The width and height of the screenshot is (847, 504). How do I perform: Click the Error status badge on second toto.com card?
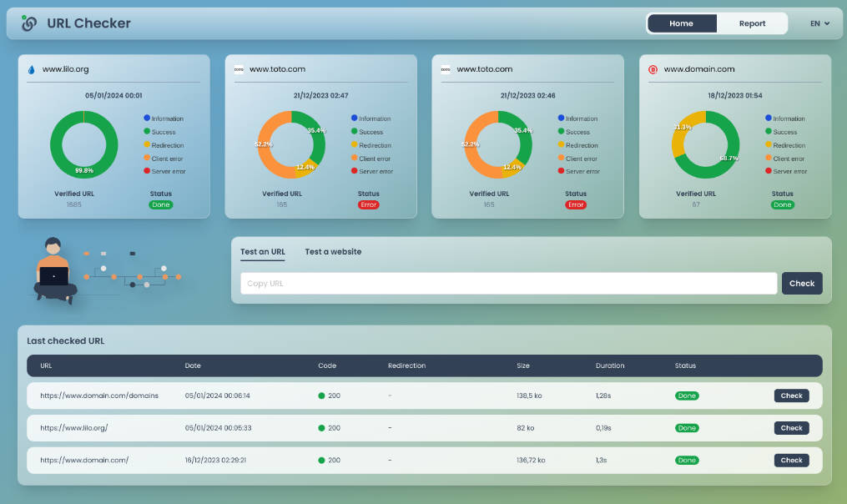click(x=576, y=204)
